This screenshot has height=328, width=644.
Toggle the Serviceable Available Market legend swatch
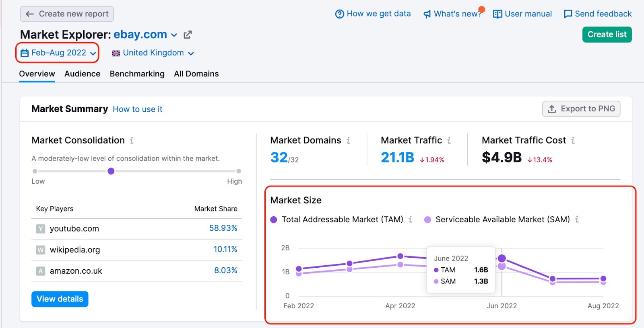(427, 220)
